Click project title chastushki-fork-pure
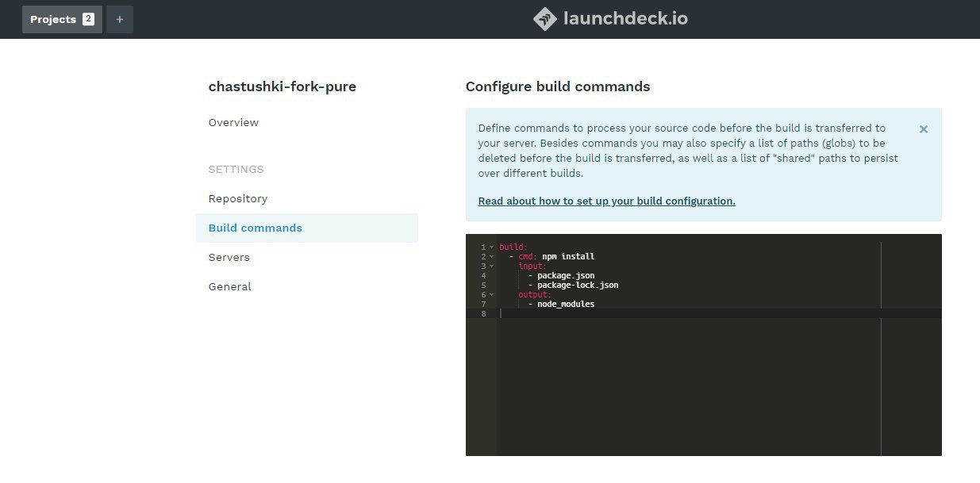This screenshot has width=980, height=483. point(282,86)
